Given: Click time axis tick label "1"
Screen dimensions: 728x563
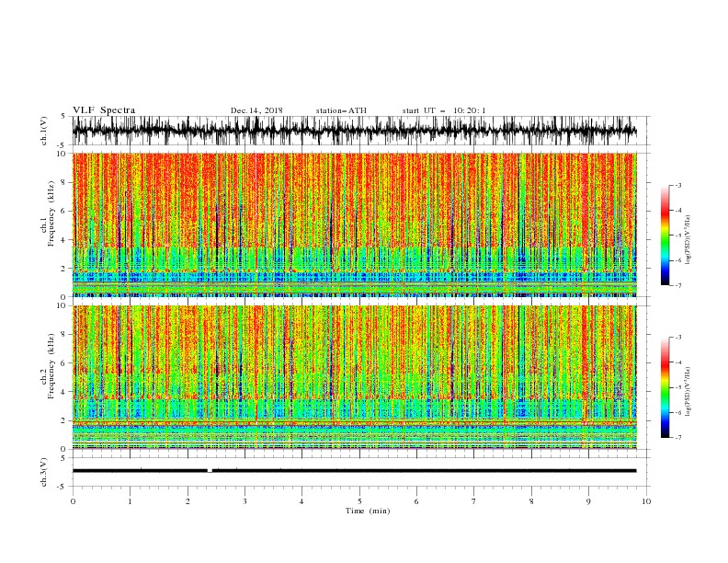Looking at the screenshot, I should point(130,501).
